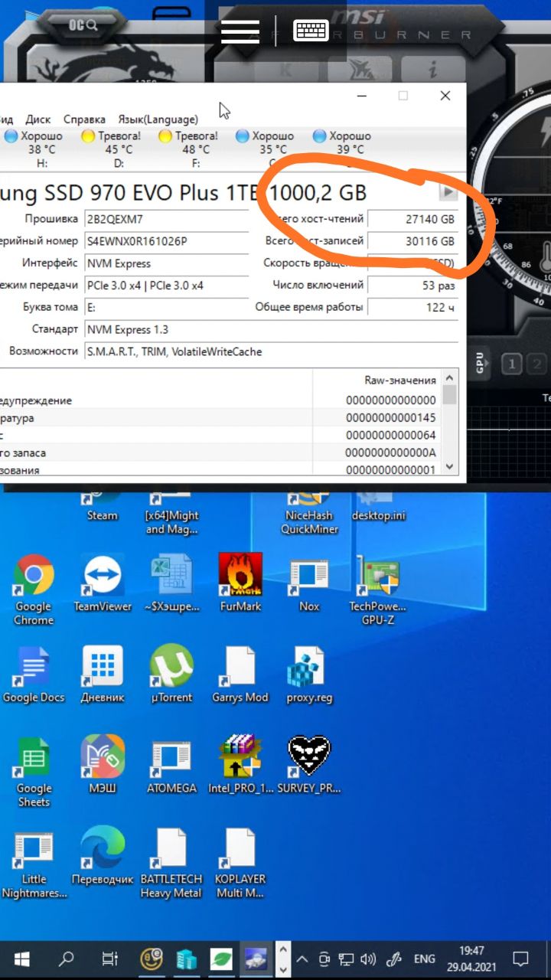This screenshot has height=980, width=551.
Task: Select the ~$Хэшре Excel file
Action: coord(171,583)
